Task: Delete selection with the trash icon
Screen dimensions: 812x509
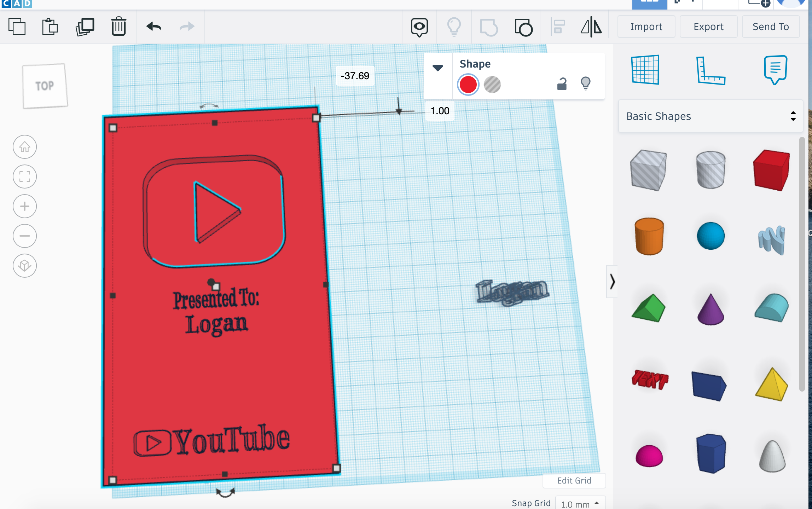Action: [x=119, y=27]
